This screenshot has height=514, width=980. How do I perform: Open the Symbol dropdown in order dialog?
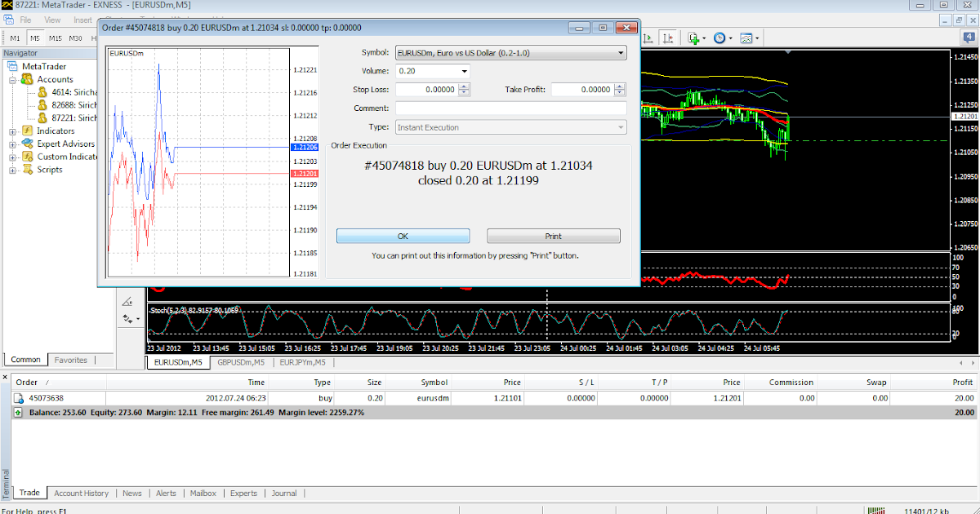[510, 53]
